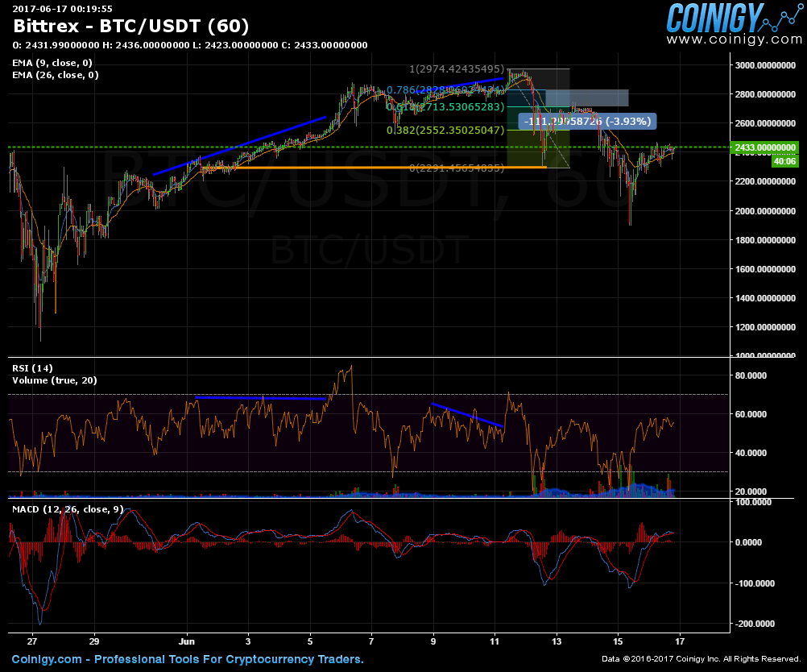Click the 2017-06-17 00:19:55 timestamp
The width and height of the screenshot is (807, 672).
click(x=62, y=8)
